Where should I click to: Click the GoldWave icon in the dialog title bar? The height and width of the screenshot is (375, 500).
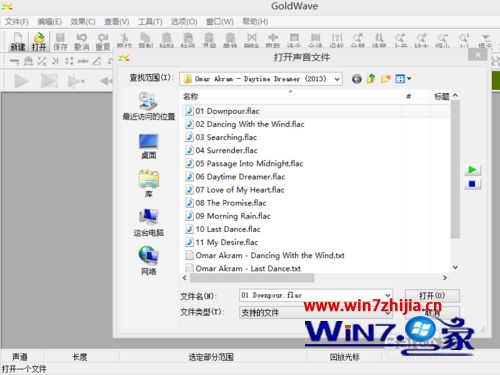click(x=124, y=58)
